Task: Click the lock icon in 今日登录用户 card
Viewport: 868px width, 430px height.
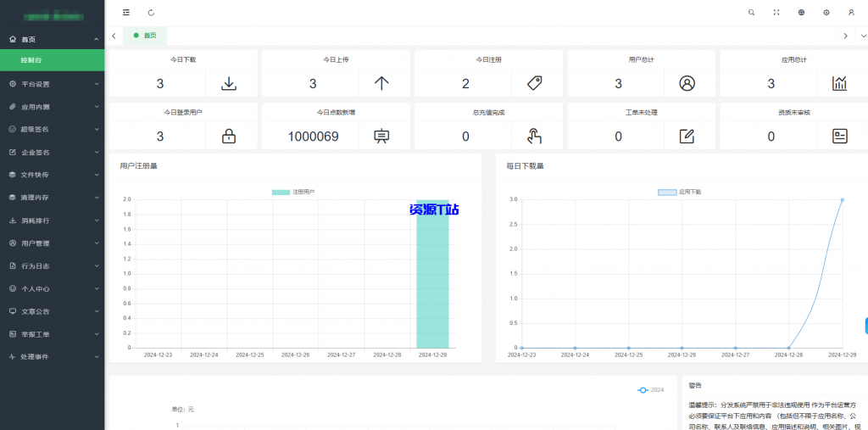Action: click(229, 136)
